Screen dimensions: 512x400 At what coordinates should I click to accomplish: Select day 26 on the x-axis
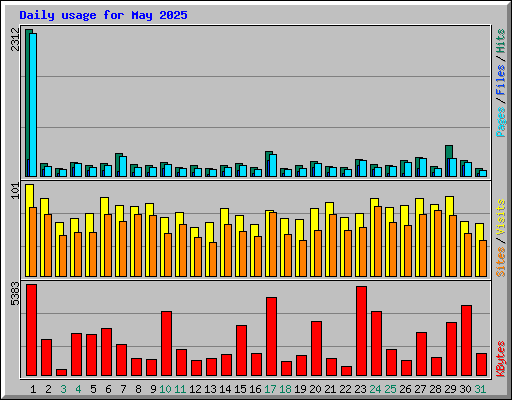point(405,389)
